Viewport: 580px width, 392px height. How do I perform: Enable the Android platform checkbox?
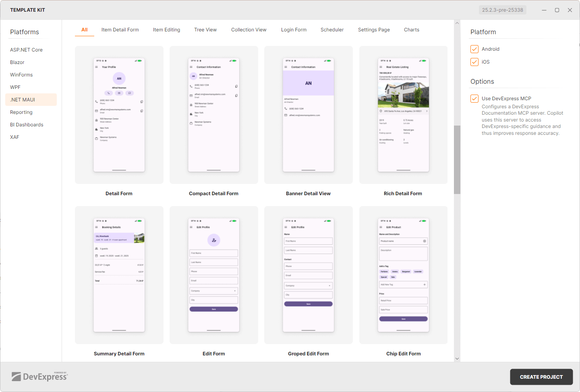[474, 49]
